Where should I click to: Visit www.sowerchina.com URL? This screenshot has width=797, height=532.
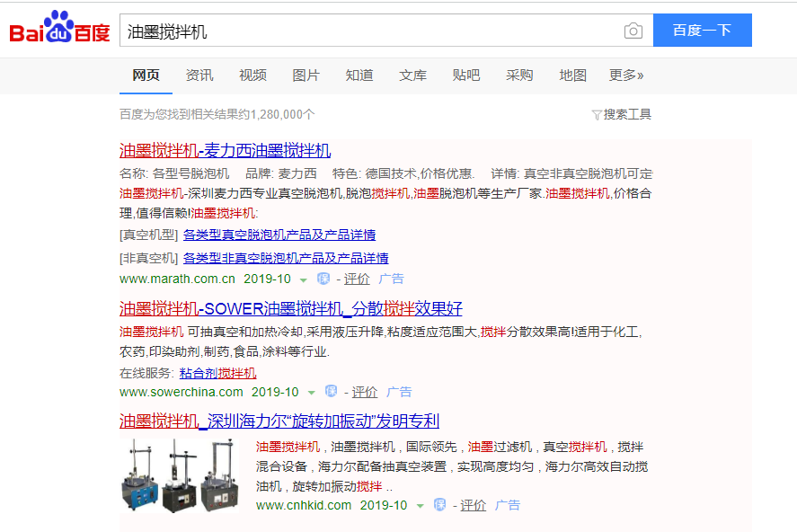click(181, 392)
